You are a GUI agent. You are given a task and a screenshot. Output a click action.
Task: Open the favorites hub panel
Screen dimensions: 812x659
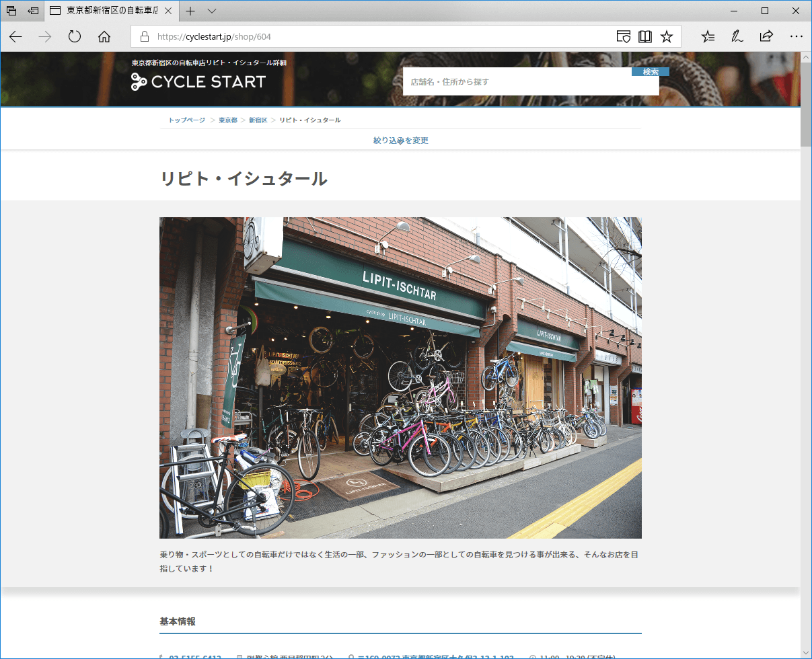point(707,37)
